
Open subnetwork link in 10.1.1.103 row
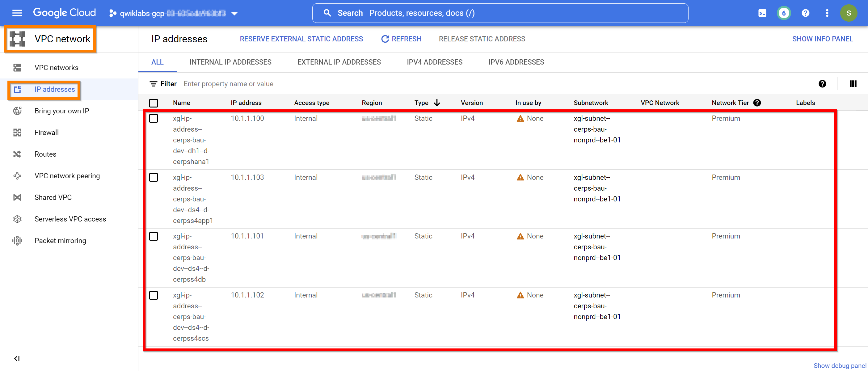[x=597, y=188]
